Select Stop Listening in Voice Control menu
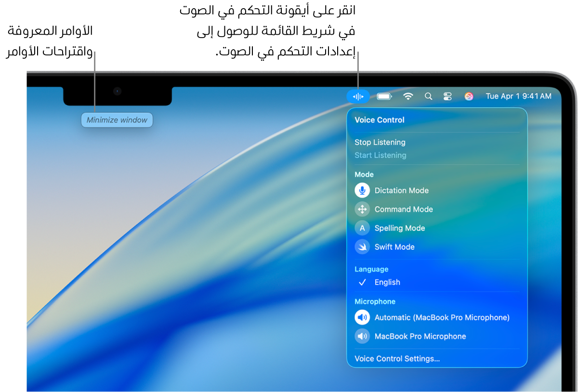 pyautogui.click(x=380, y=142)
